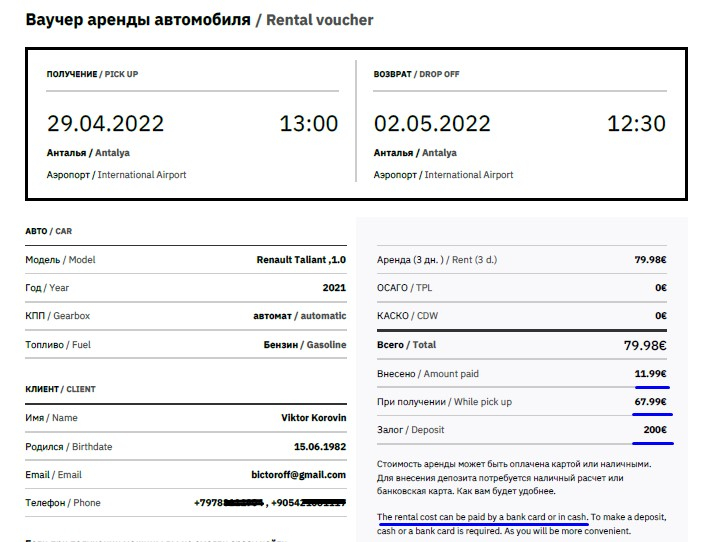Click the client name Viktor Korovin

[314, 417]
